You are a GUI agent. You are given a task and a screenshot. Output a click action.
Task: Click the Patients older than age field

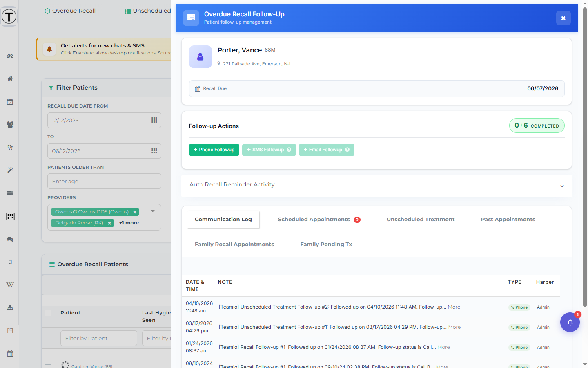click(104, 181)
